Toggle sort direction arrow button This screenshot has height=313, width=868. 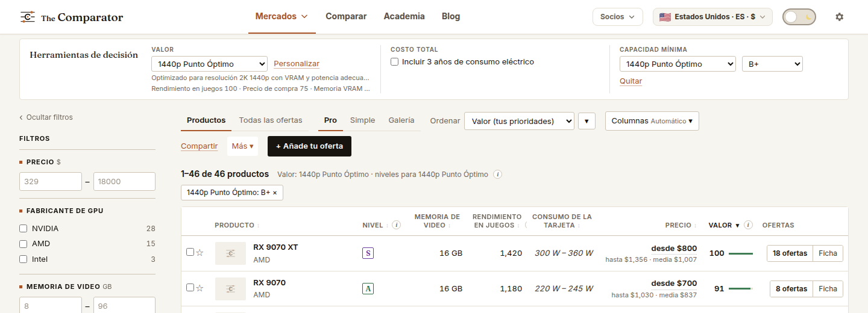(587, 121)
